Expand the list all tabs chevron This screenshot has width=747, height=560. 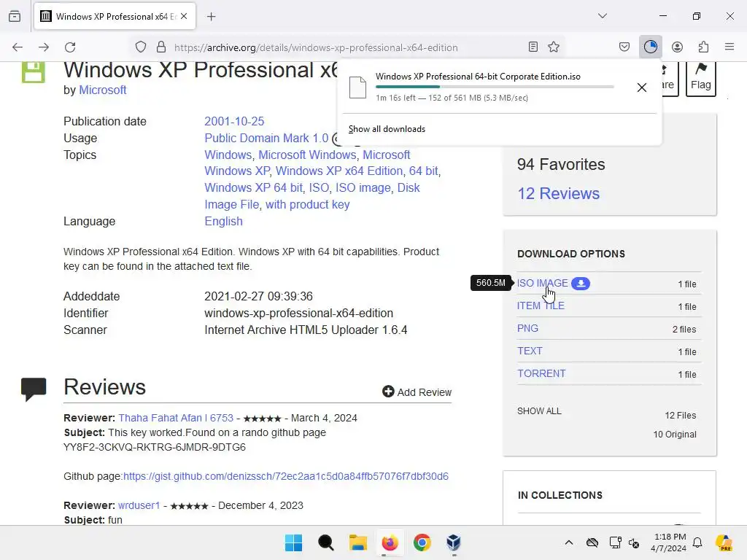coord(603,16)
